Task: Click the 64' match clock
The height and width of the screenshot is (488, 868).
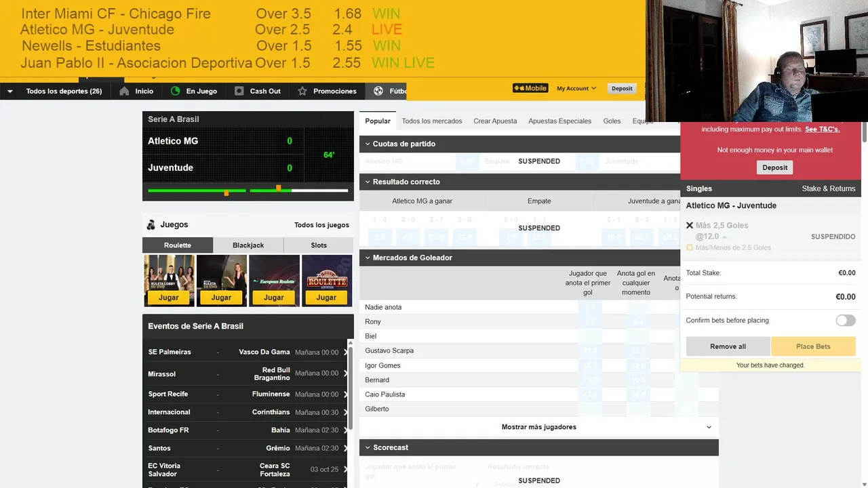Action: point(329,155)
